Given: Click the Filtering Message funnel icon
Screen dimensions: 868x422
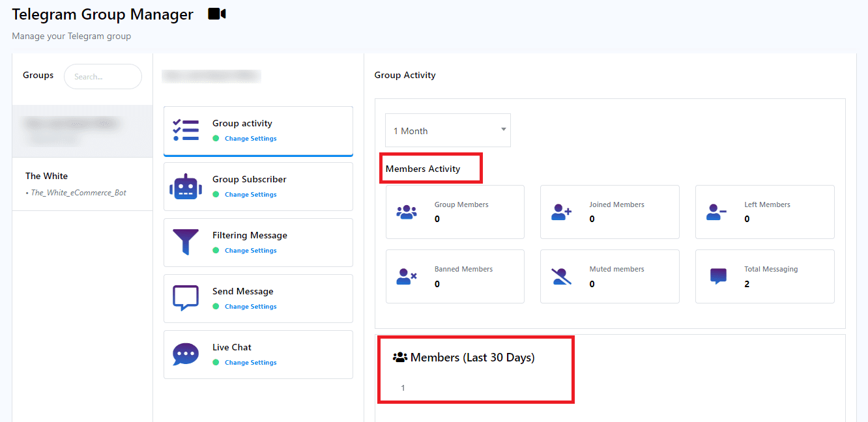Looking at the screenshot, I should [x=186, y=242].
